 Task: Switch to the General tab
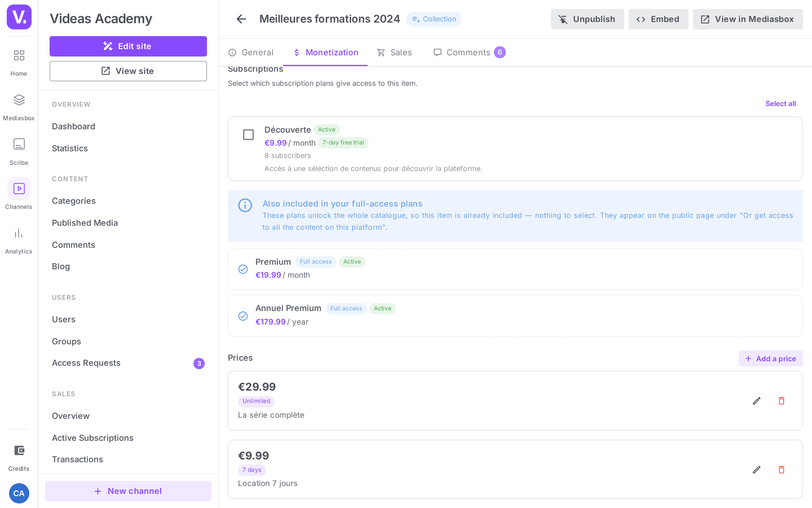[251, 52]
